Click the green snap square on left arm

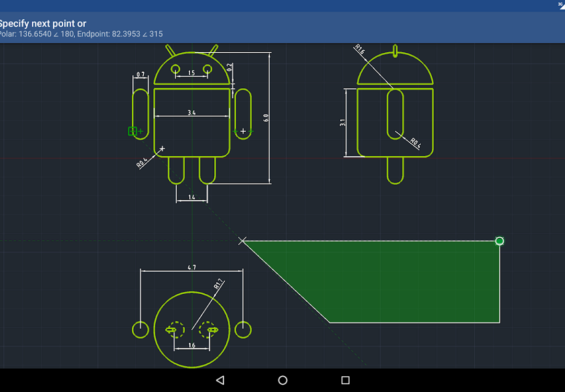(x=132, y=131)
